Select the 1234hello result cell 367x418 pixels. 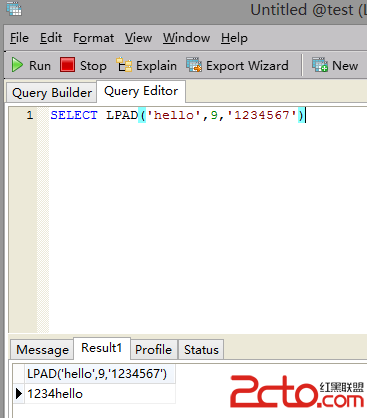(x=99, y=394)
